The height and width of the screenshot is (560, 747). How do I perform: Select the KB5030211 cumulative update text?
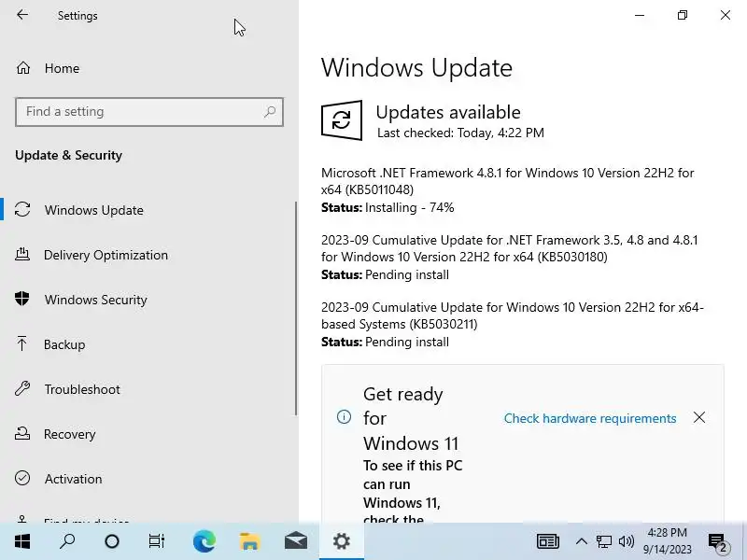[x=512, y=315]
